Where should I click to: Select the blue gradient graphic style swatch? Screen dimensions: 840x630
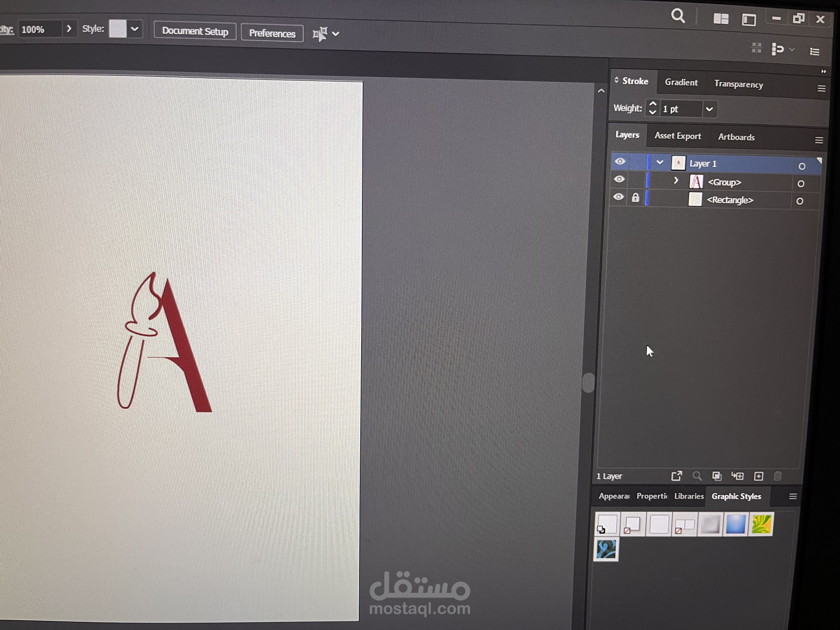[736, 524]
